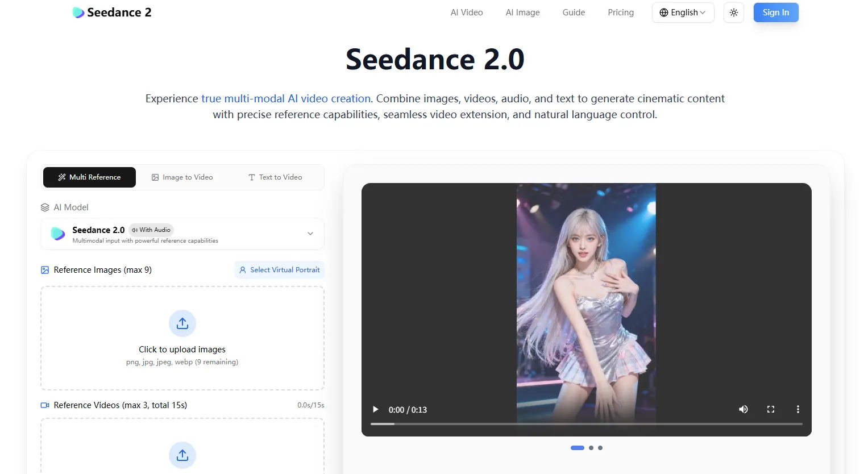Click the 'true multi-modal AI video creation' link

(x=286, y=99)
